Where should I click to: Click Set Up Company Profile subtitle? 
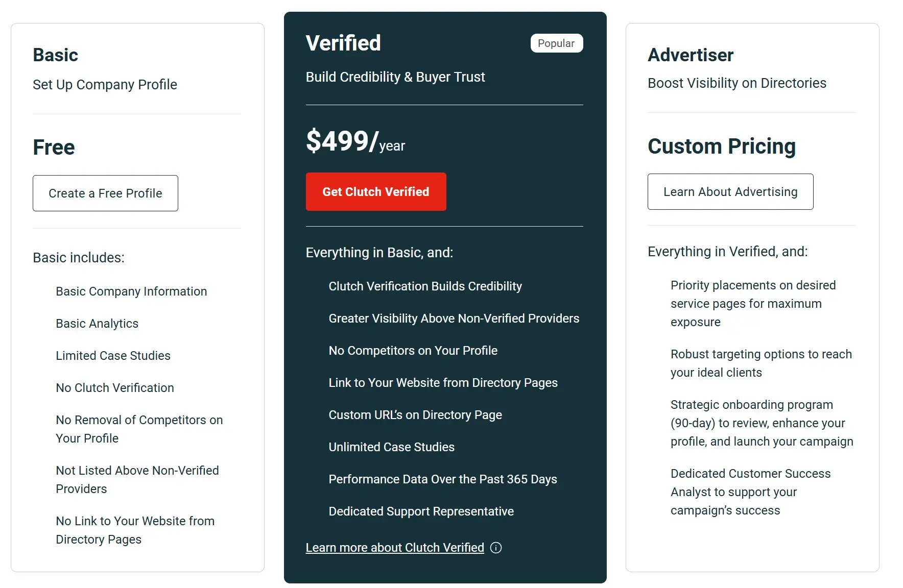tap(105, 84)
